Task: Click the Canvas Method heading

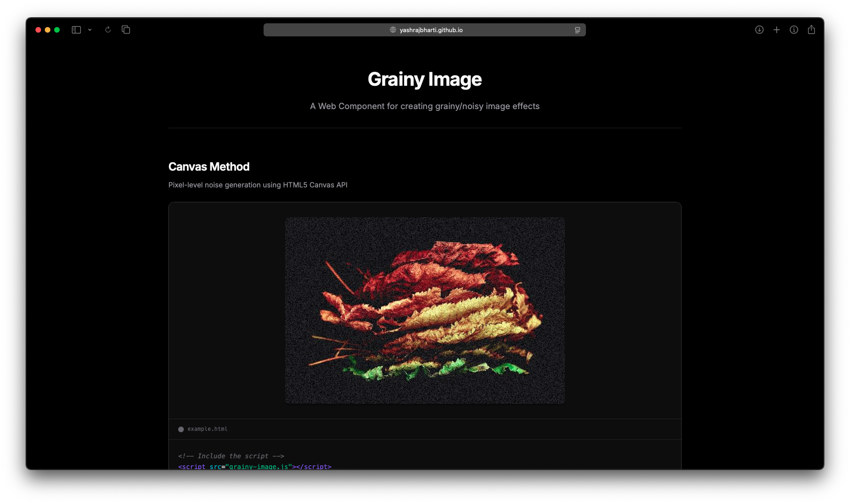Action: [209, 166]
